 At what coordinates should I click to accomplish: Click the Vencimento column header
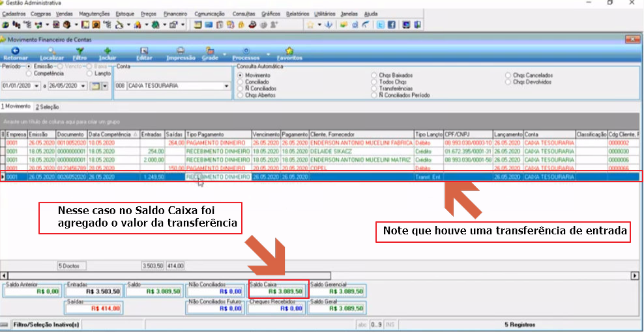[266, 134]
